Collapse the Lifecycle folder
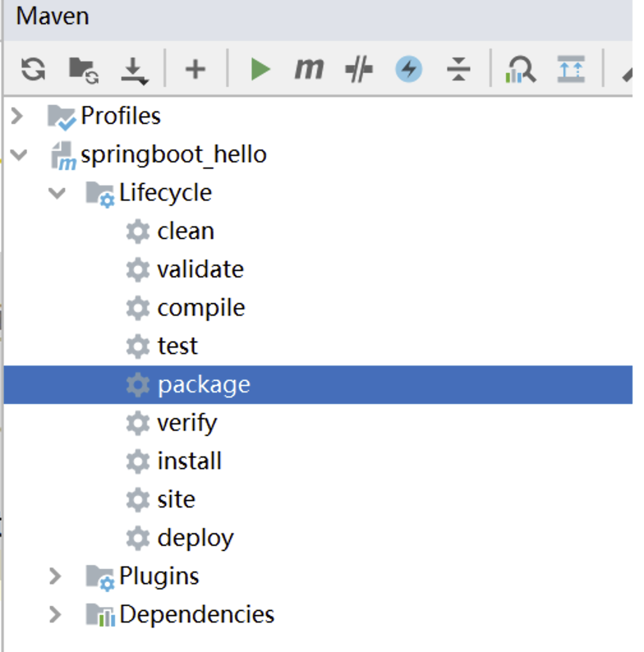Viewport: 644px width, 652px height. (57, 193)
